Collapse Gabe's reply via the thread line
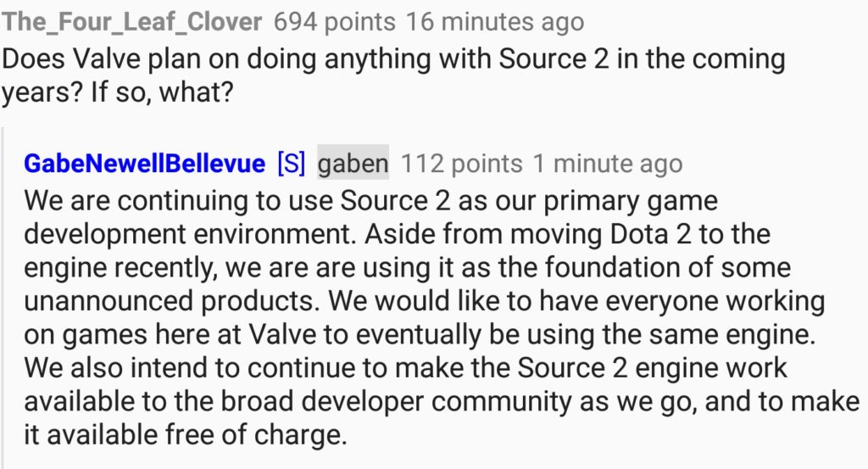Viewport: 868px width, 469px height. [x=5, y=297]
